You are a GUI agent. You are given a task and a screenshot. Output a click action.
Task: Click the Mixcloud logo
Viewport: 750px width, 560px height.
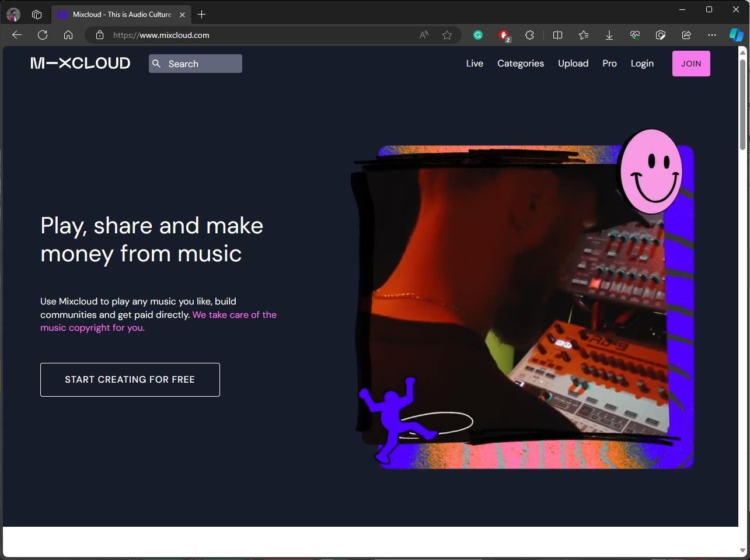[80, 63]
